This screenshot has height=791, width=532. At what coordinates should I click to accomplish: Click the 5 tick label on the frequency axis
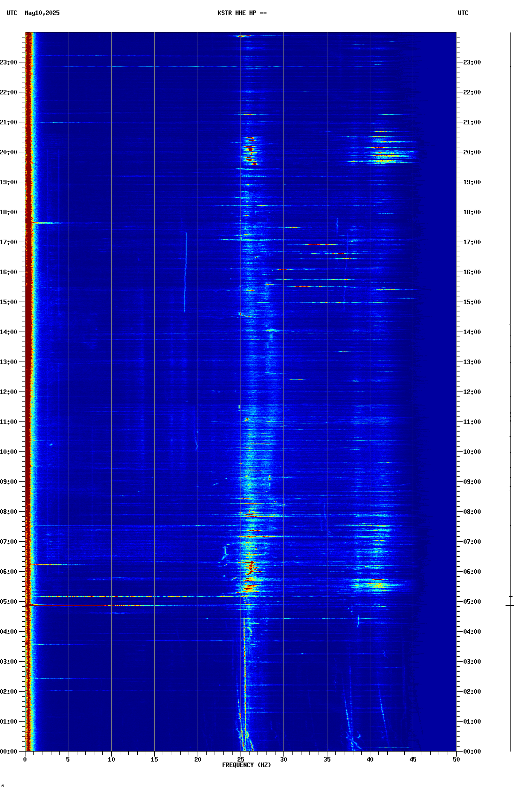(68, 760)
